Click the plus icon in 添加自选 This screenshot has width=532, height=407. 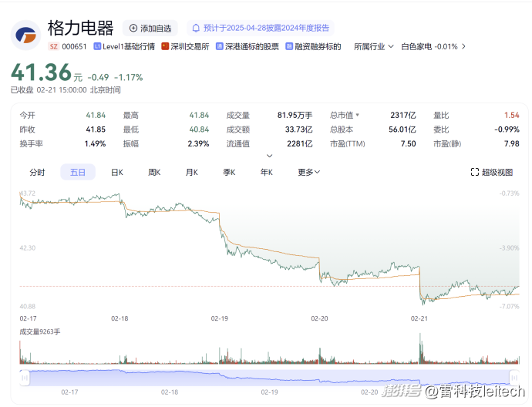133,28
